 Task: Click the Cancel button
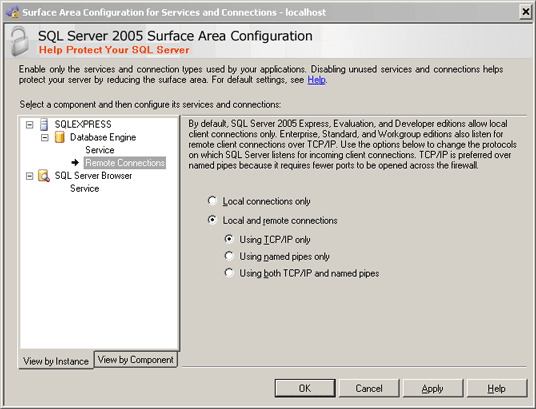click(369, 388)
